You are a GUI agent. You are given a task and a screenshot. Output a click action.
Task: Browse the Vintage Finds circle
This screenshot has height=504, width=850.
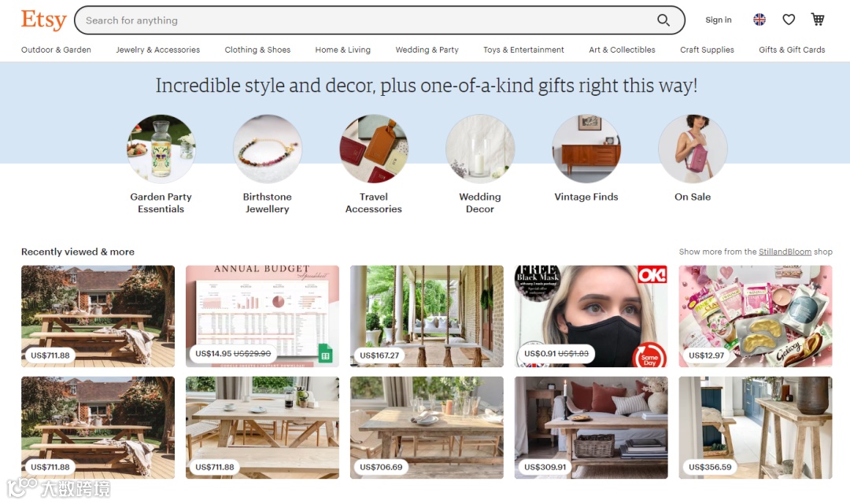click(586, 149)
